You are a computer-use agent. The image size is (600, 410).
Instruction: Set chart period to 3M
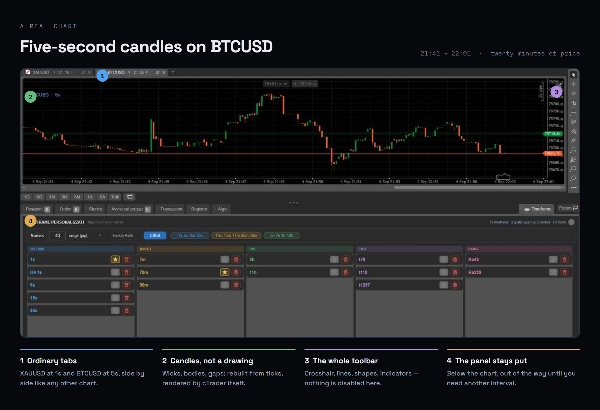click(64, 197)
